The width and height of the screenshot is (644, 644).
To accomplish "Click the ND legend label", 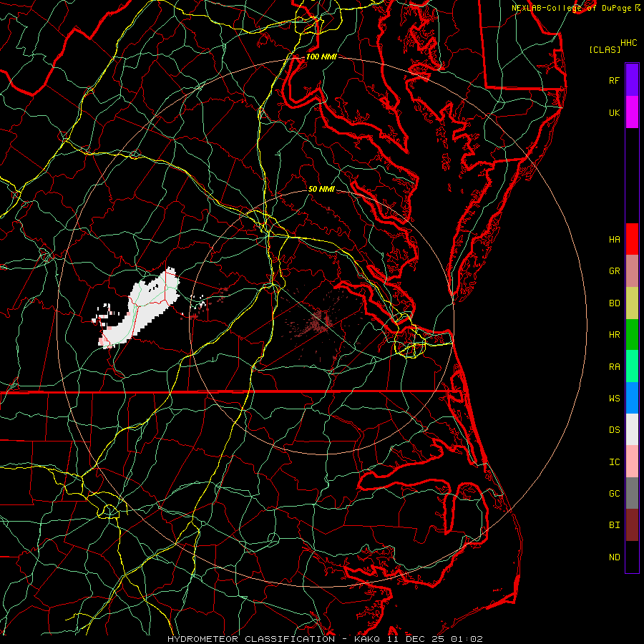I will click(x=614, y=557).
